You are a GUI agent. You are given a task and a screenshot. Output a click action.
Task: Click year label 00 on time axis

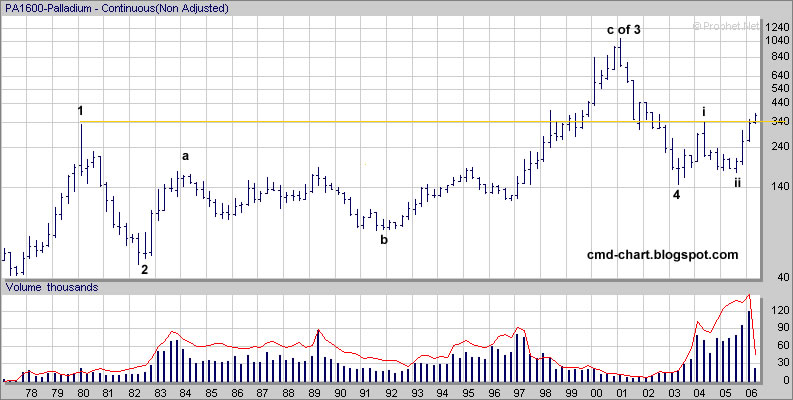pyautogui.click(x=596, y=393)
